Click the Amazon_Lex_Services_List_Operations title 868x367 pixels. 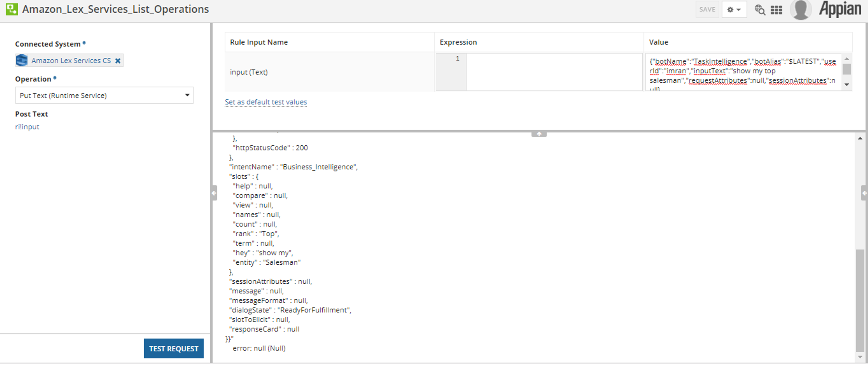[x=116, y=9]
